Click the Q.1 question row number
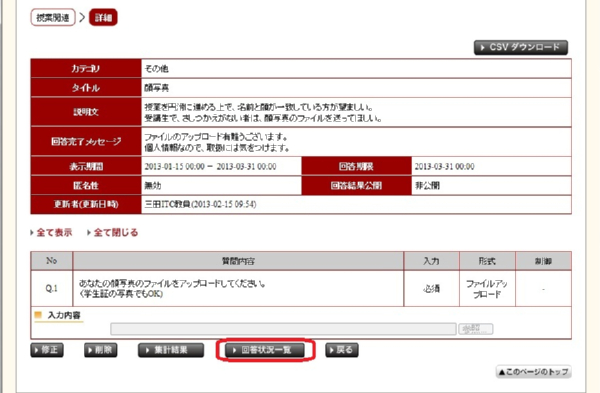Viewport: 600px width, 393px height. (x=52, y=289)
